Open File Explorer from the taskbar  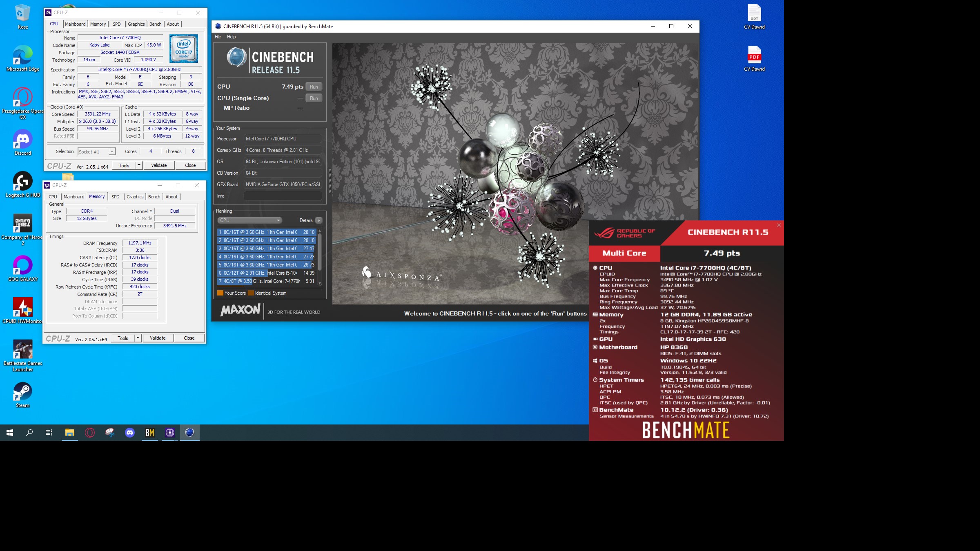pyautogui.click(x=69, y=433)
